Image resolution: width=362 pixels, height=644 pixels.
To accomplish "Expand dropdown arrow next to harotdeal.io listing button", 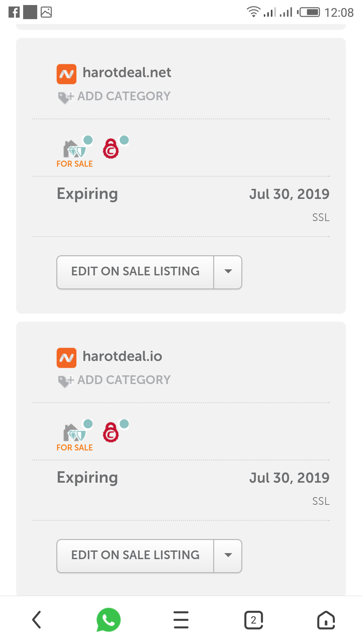I will point(228,556).
